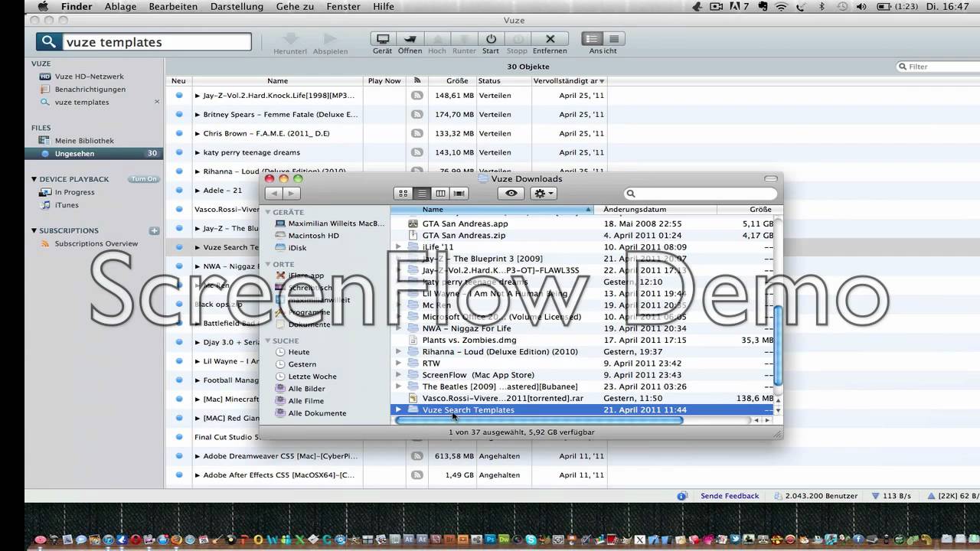
Task: Collapse the GERÄTE section in Finder sidebar
Action: tap(268, 212)
